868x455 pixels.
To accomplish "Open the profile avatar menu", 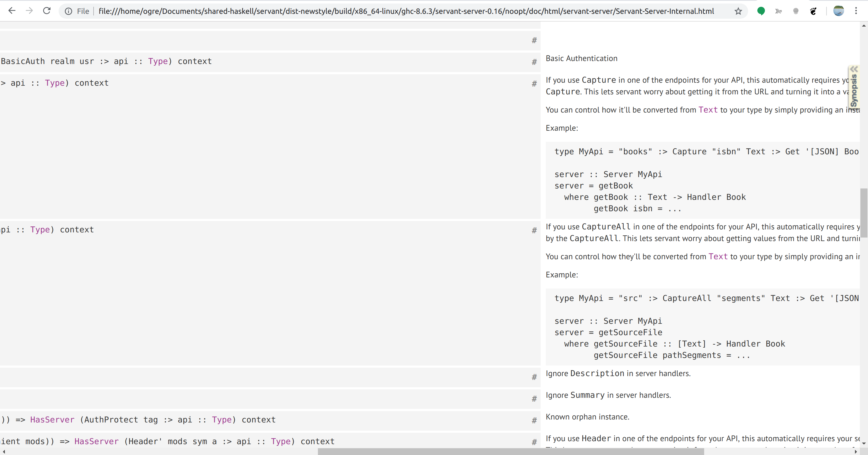I will click(x=838, y=11).
